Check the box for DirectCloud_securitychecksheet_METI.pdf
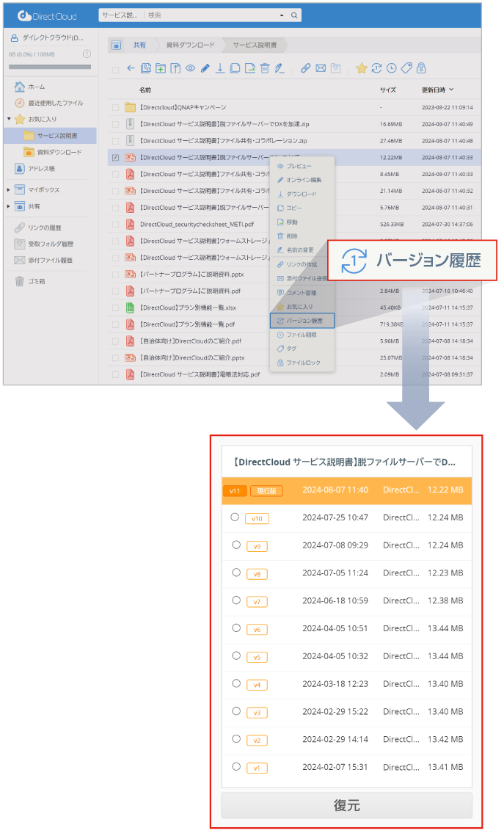Image resolution: width=504 pixels, height=836 pixels. [x=116, y=225]
